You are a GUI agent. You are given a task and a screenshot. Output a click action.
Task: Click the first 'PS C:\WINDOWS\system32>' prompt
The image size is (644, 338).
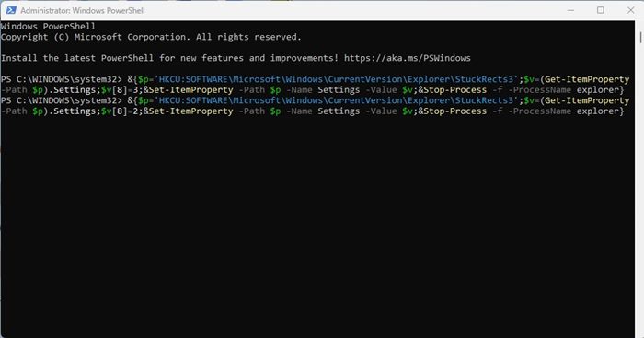tap(62, 79)
